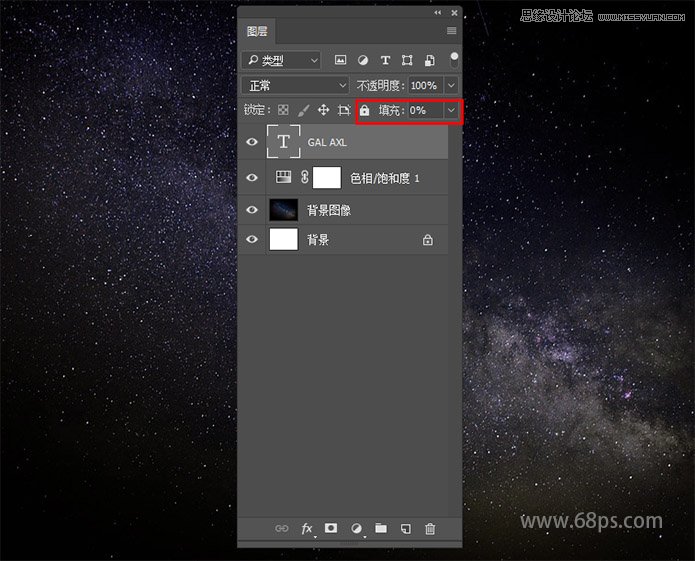Hide the 色相/饱和度 1 adjustment layer

coord(252,177)
